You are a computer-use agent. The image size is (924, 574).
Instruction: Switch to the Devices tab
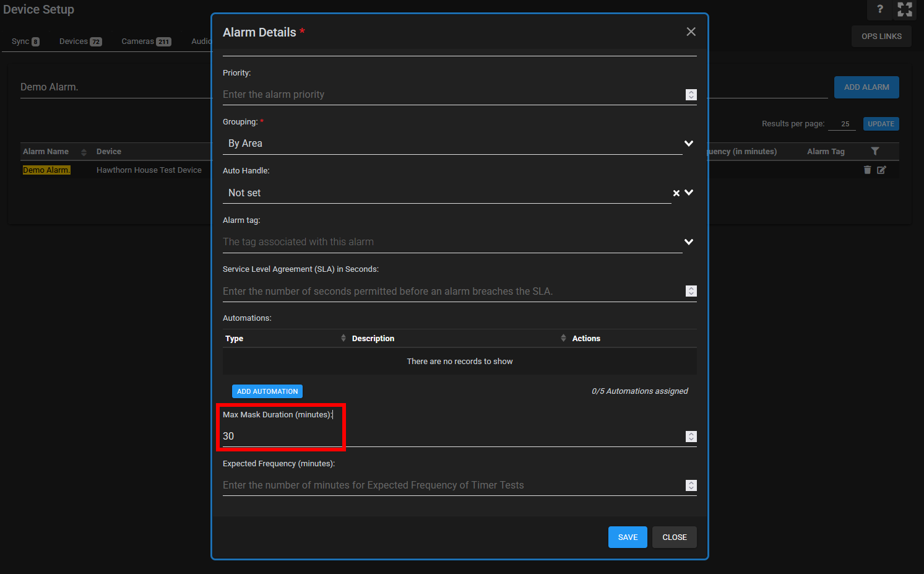pyautogui.click(x=80, y=41)
